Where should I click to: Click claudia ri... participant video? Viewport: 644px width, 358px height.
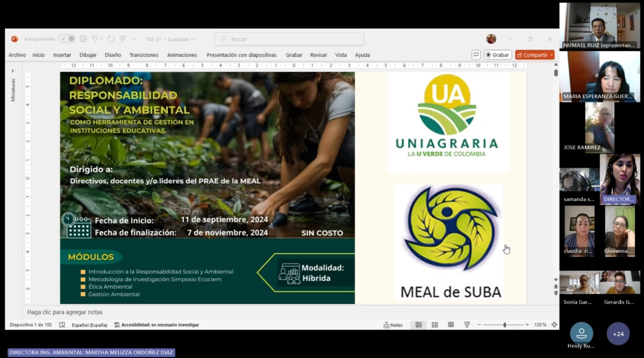coord(579,232)
